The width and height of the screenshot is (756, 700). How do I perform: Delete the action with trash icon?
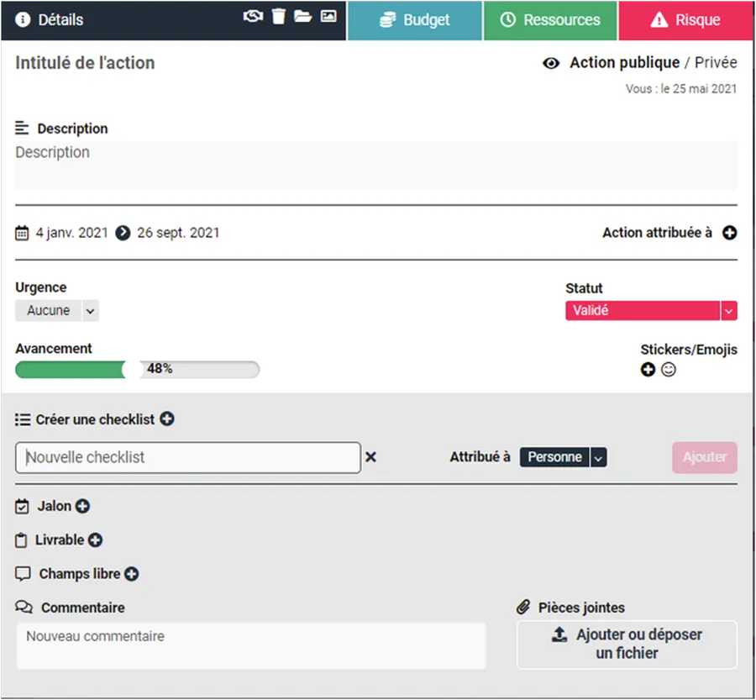pos(279,17)
